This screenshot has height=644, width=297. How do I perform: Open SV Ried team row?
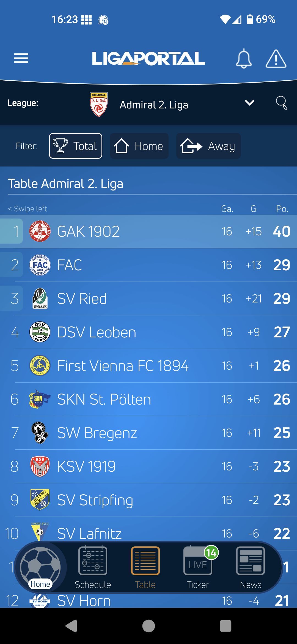[148, 299]
